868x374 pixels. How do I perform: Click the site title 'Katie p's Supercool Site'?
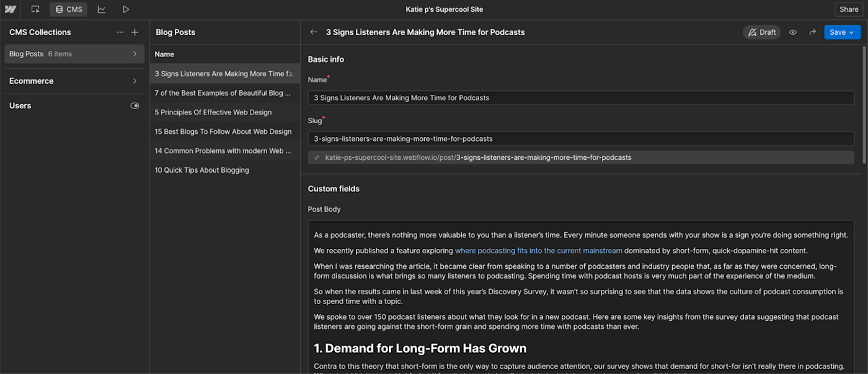click(445, 9)
